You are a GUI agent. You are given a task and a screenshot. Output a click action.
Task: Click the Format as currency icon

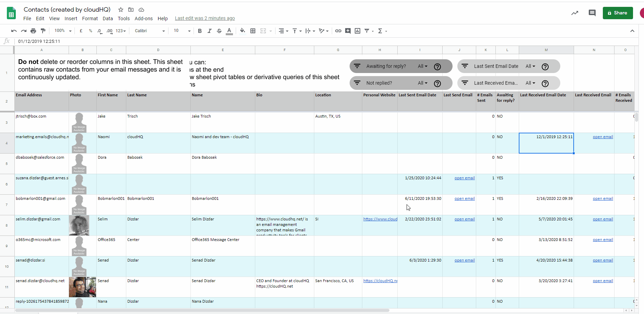coord(81,31)
